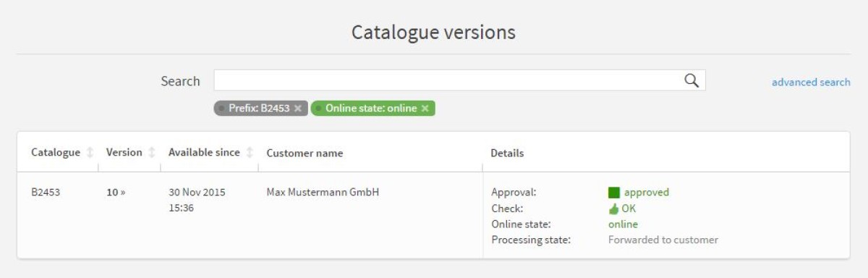This screenshot has width=868, height=278.
Task: Click the Customer name column header
Action: (305, 153)
